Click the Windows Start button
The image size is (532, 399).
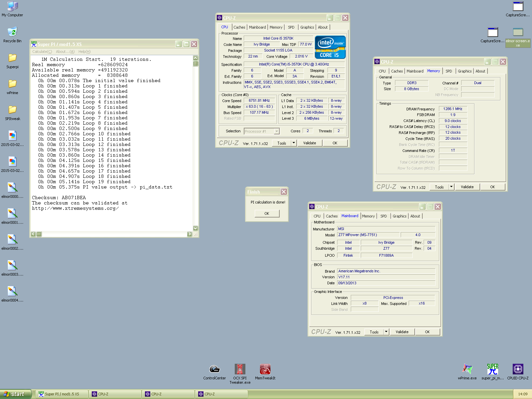[16, 394]
